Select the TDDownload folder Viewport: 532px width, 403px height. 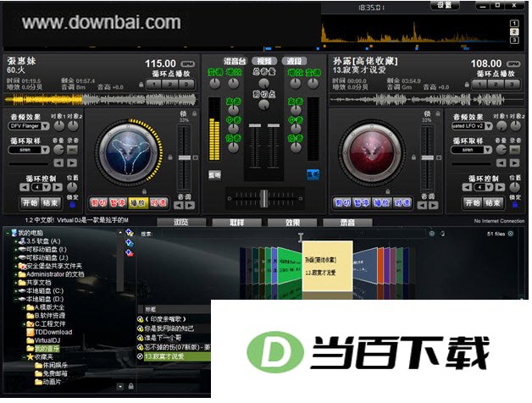point(53,332)
